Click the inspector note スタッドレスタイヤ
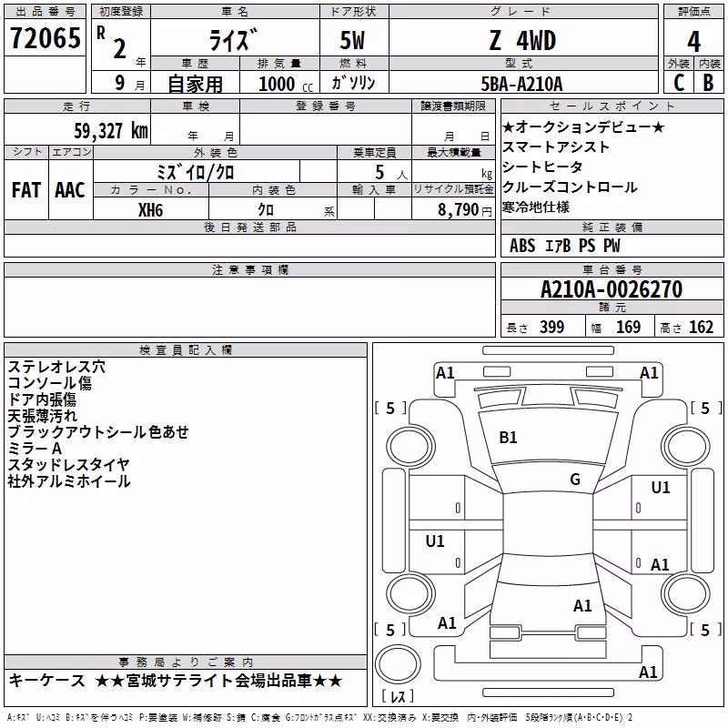 pyautogui.click(x=69, y=464)
